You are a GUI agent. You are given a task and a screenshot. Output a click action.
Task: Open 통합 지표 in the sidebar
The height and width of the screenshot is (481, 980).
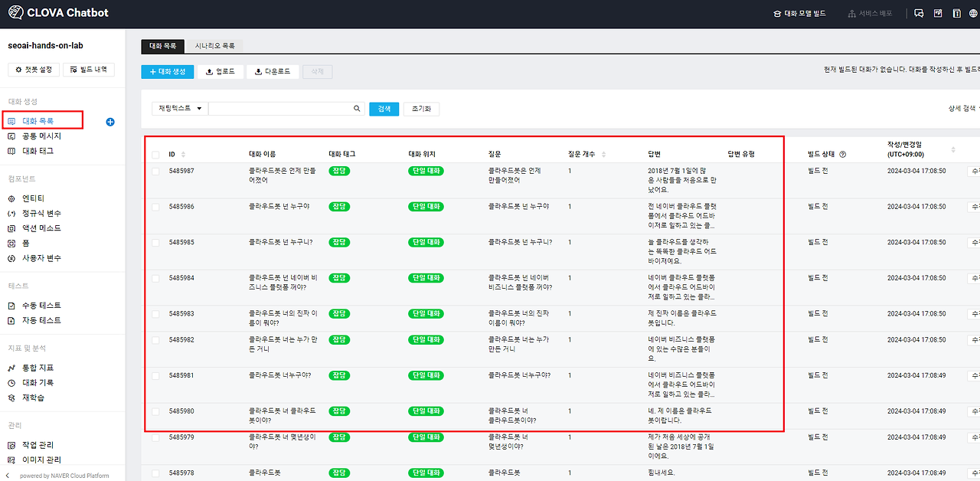point(38,368)
